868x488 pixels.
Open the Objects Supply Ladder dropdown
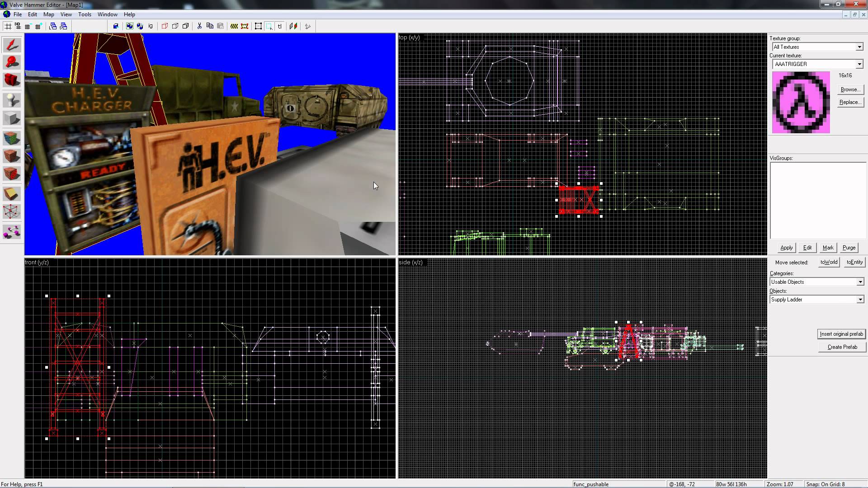pyautogui.click(x=860, y=300)
